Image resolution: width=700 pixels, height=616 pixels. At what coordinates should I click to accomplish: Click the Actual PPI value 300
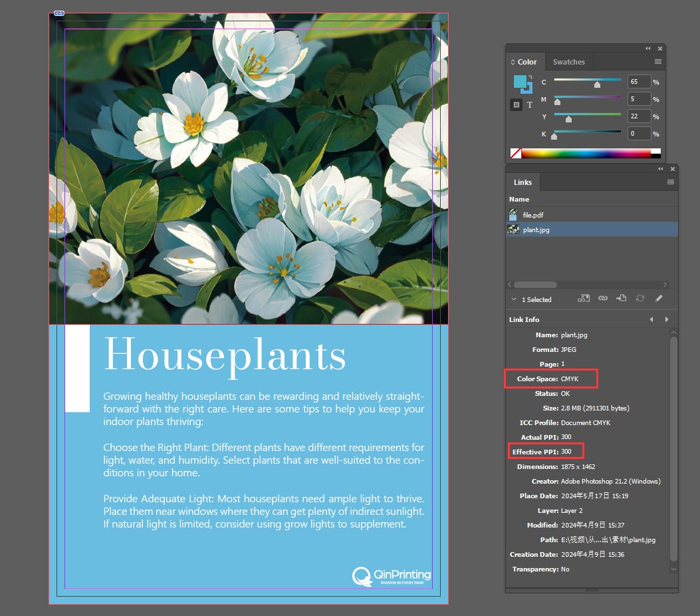click(566, 437)
